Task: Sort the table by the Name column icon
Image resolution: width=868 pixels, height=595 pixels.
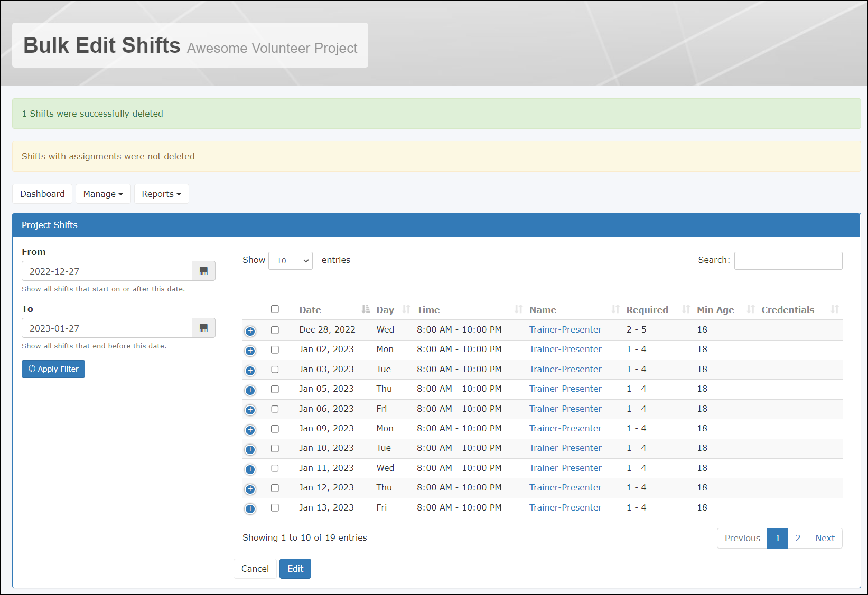Action: tap(615, 309)
